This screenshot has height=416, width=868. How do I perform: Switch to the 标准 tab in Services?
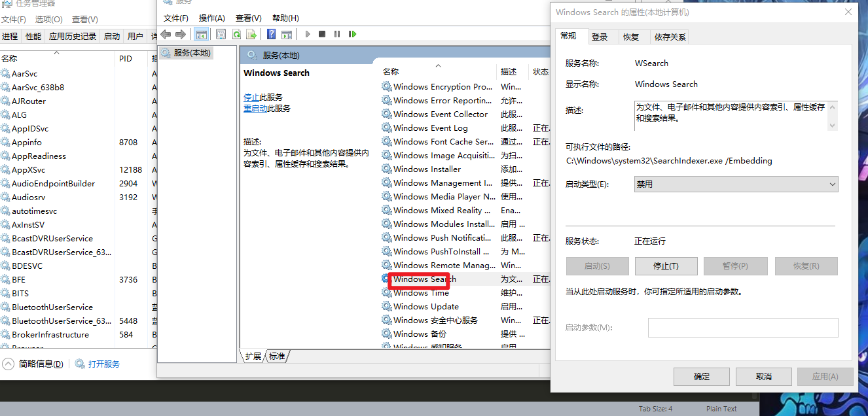[x=277, y=356]
